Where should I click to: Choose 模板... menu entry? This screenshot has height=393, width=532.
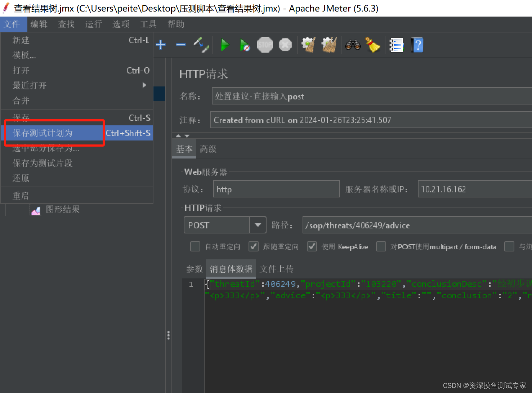tap(77, 55)
